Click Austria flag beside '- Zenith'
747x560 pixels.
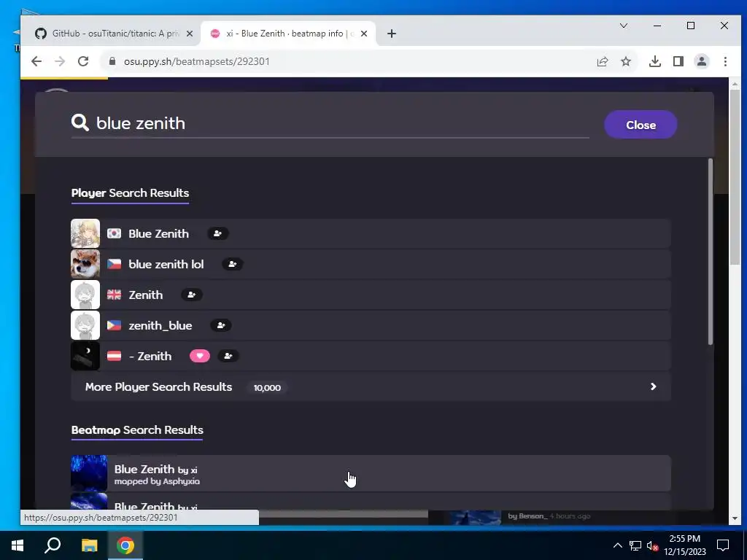click(x=114, y=356)
